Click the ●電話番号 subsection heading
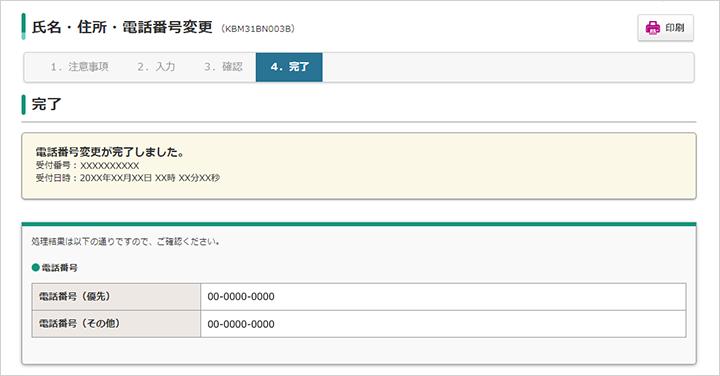This screenshot has width=720, height=376. coord(55,268)
